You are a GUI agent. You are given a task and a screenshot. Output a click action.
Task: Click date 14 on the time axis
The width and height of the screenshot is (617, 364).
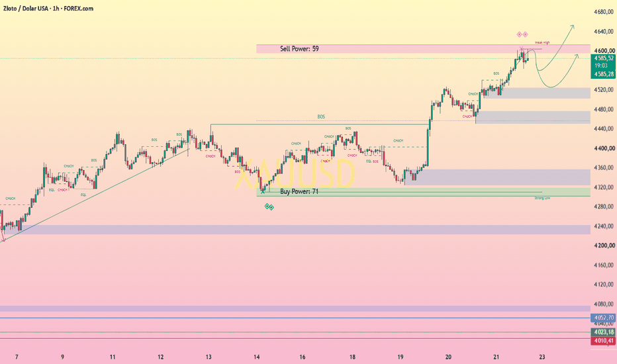click(x=257, y=357)
